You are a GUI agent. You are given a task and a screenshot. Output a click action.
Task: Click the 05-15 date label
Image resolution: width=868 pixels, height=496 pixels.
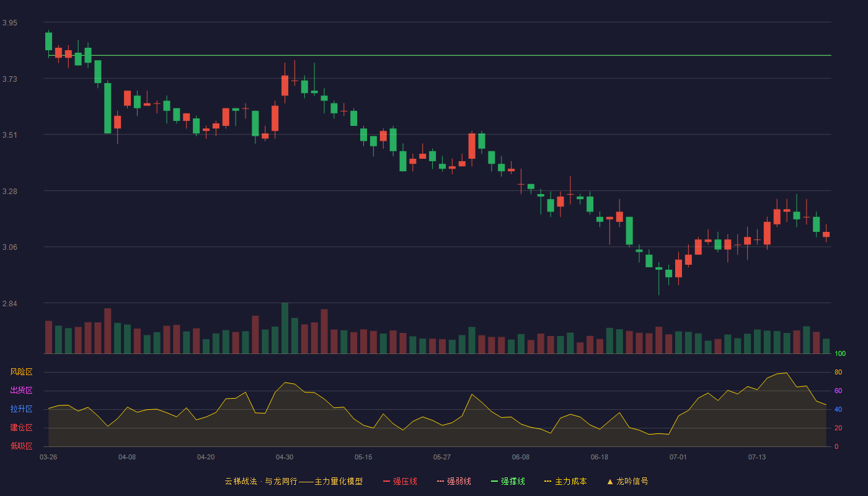point(363,457)
